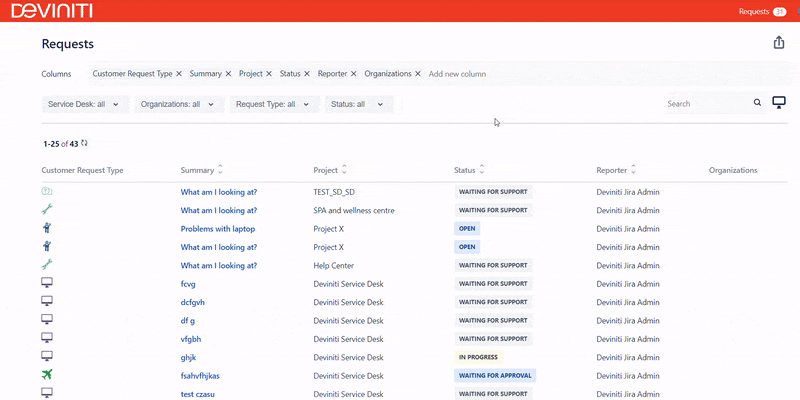800x400 pixels.
Task: Open the Organizations: all dropdown
Action: 179,104
